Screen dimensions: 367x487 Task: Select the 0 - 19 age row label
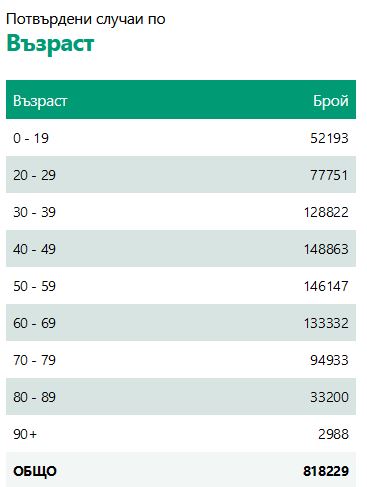pyautogui.click(x=31, y=138)
